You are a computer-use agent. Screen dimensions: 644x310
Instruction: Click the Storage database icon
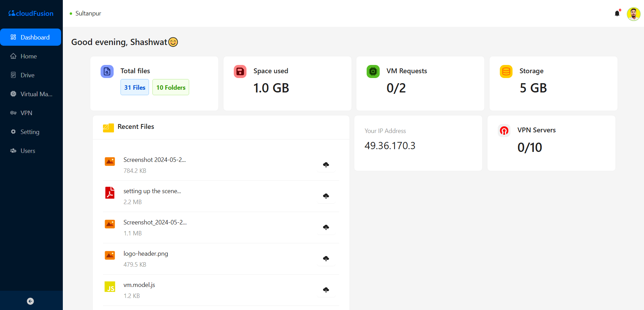pyautogui.click(x=506, y=71)
